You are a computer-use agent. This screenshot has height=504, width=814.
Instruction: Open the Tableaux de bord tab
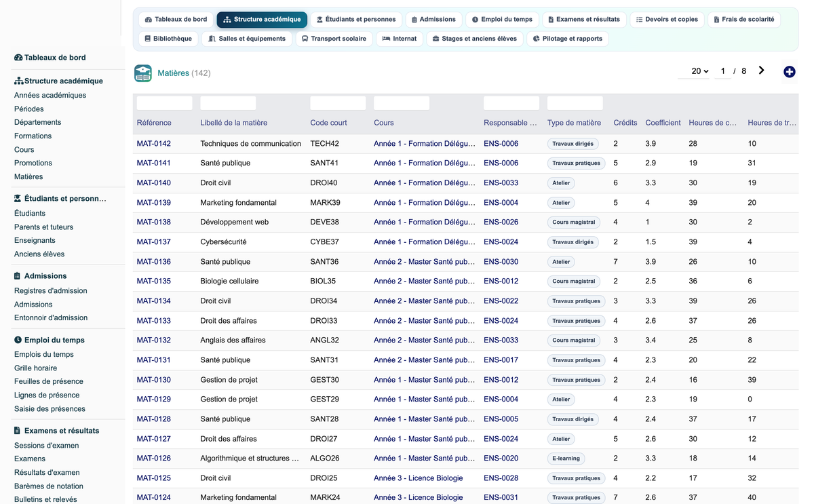176,20
